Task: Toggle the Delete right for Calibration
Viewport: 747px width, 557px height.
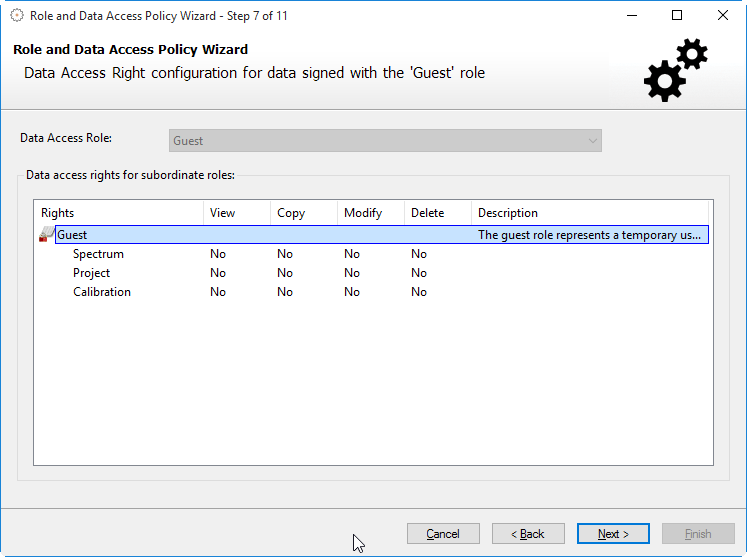Action: click(419, 292)
